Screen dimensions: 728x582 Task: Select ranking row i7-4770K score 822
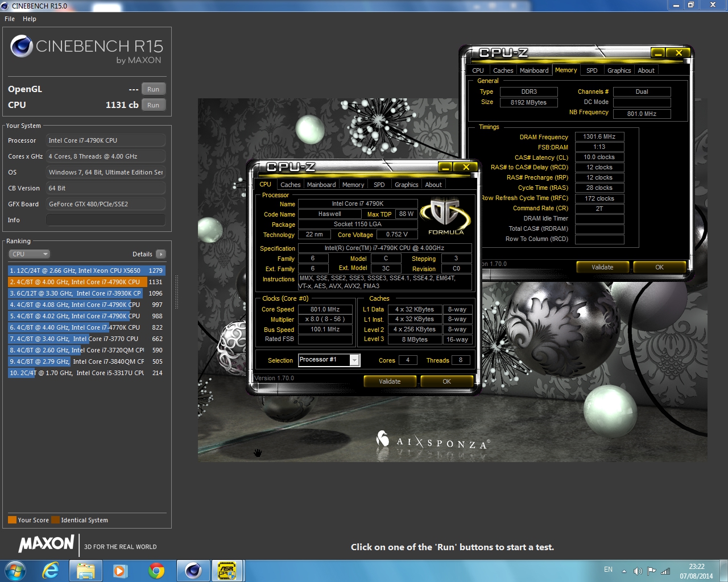(x=86, y=327)
